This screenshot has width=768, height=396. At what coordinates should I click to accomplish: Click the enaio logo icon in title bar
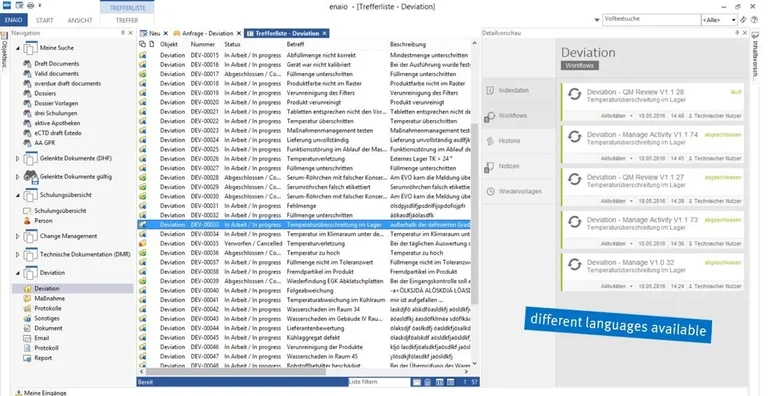(x=6, y=6)
